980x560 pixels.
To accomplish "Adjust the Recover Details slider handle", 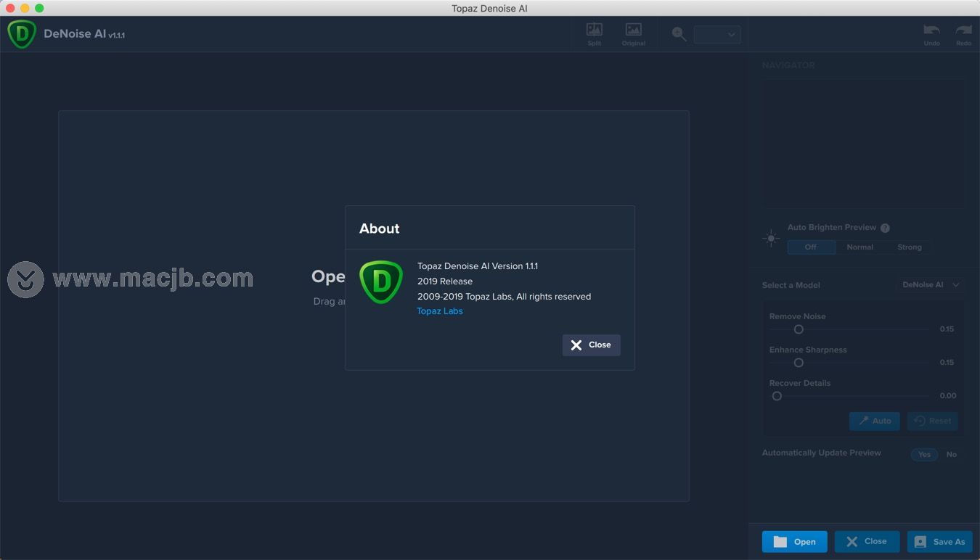I will pos(777,396).
